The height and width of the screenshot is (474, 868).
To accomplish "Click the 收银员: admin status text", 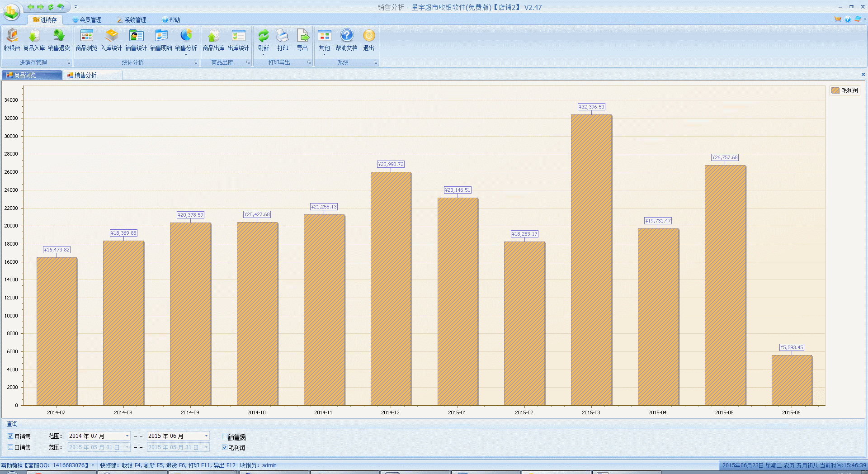I will tap(258, 465).
